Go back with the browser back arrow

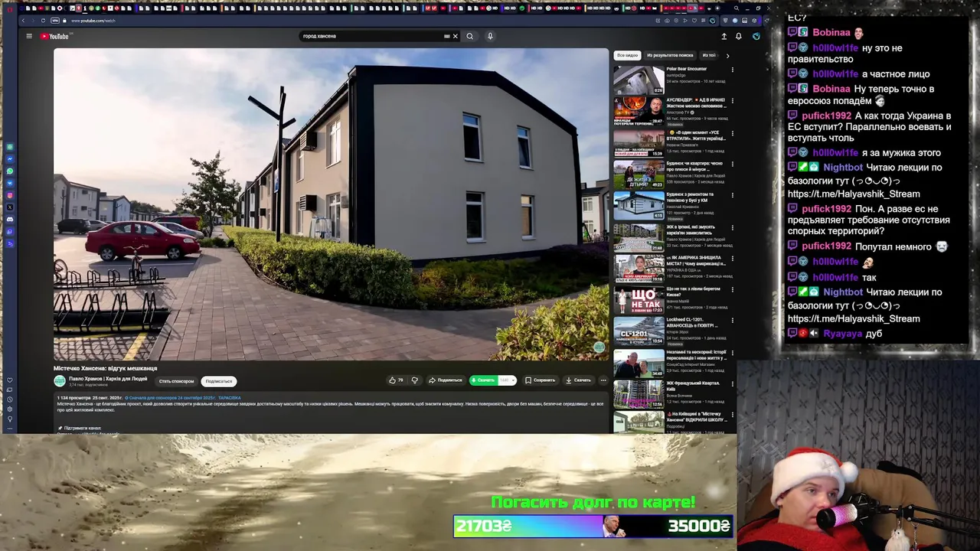24,21
